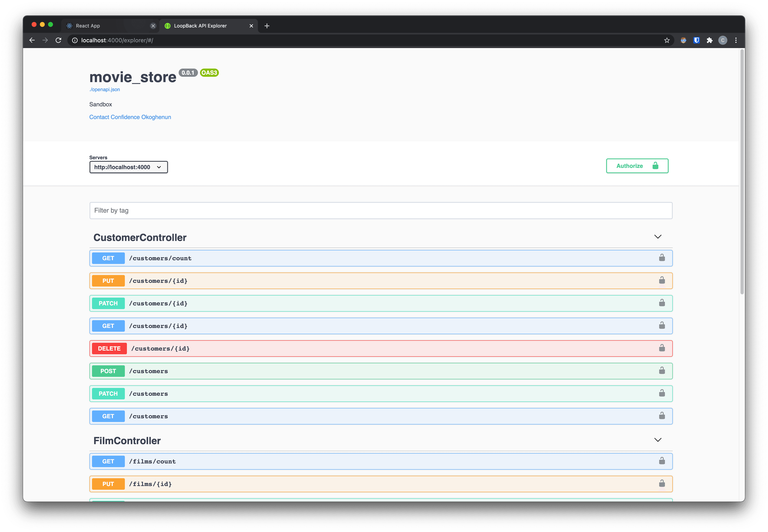Click Contact Confidence Okoghenun link

130,117
